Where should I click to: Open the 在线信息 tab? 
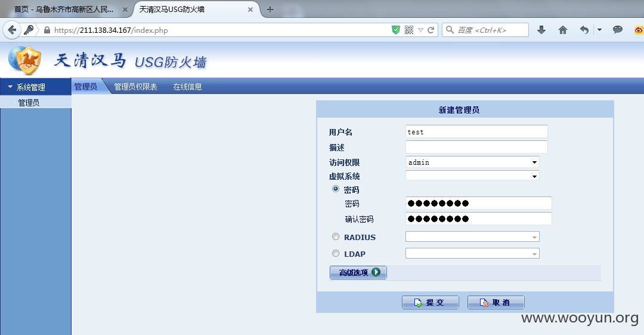[x=187, y=87]
